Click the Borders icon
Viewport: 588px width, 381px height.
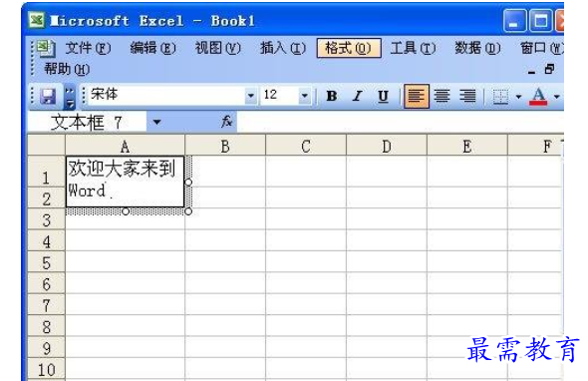500,97
